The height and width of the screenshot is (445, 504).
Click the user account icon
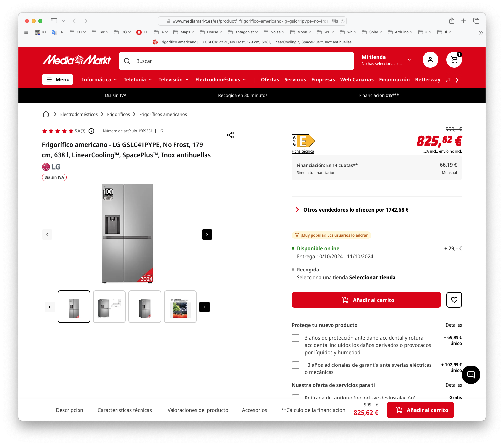(x=430, y=60)
